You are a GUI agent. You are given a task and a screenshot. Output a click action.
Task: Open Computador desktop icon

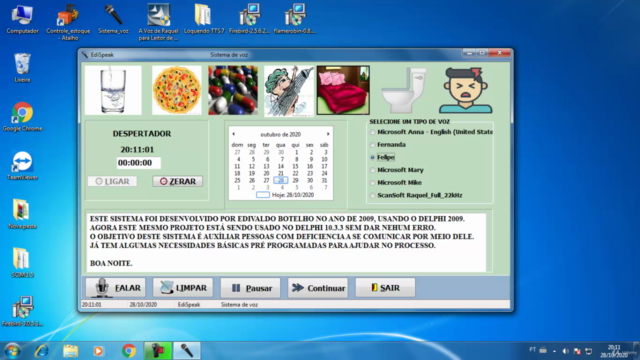coord(22,19)
